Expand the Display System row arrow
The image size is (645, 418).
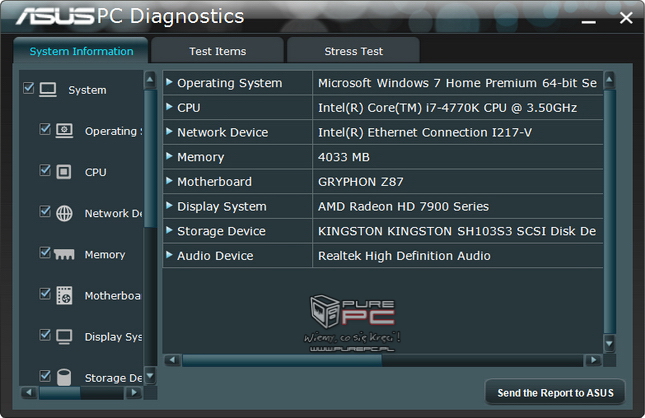coord(169,205)
